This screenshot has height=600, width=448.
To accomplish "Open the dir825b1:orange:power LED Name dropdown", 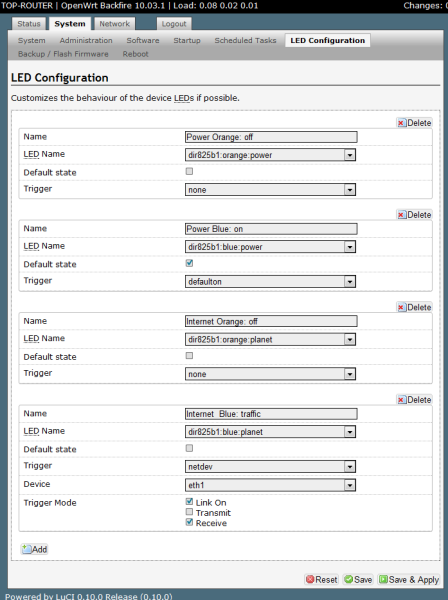I will (x=270, y=155).
